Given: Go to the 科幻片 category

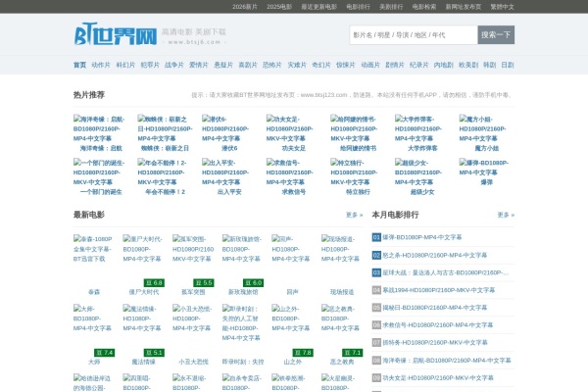Looking at the screenshot, I should tap(125, 65).
